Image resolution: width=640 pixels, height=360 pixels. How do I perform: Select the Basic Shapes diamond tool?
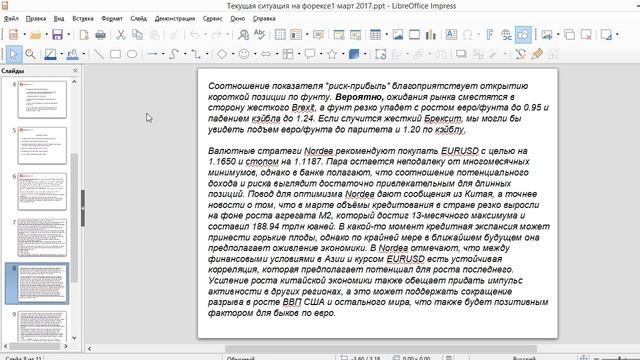pyautogui.click(x=222, y=54)
